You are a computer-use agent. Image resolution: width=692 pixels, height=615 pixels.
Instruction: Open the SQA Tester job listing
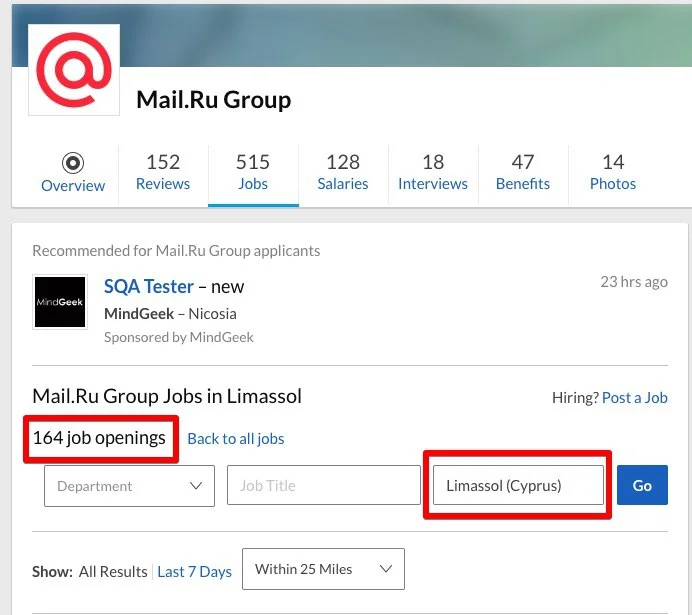pos(149,286)
